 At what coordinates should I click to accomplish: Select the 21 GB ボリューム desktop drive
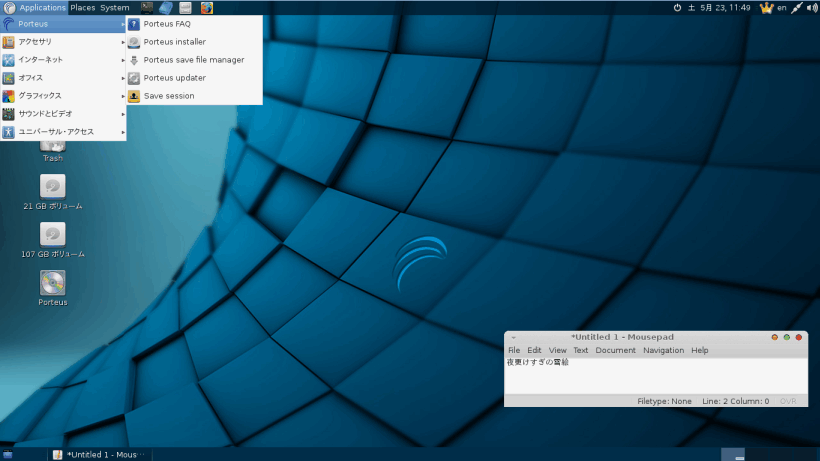point(53,192)
